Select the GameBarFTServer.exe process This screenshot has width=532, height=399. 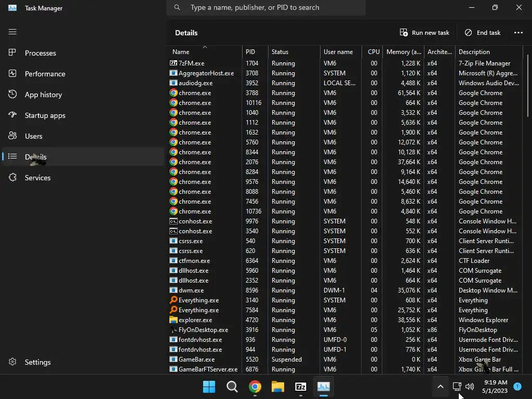tap(345, 369)
